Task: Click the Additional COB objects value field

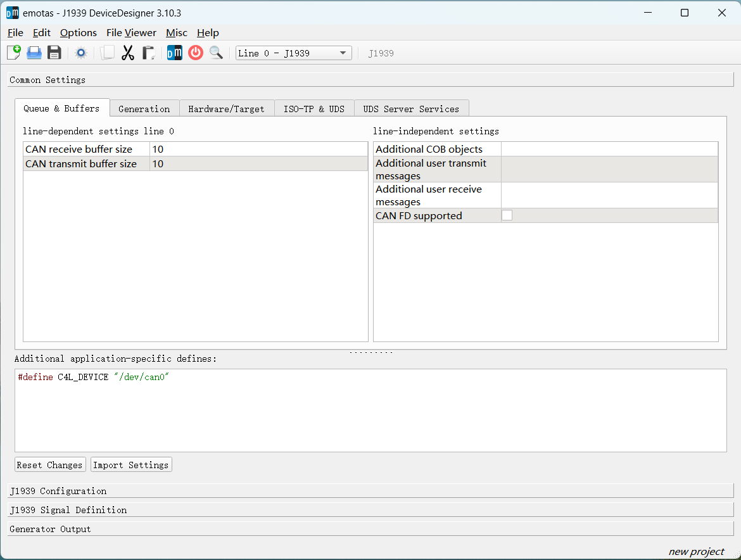Action: [x=610, y=150]
